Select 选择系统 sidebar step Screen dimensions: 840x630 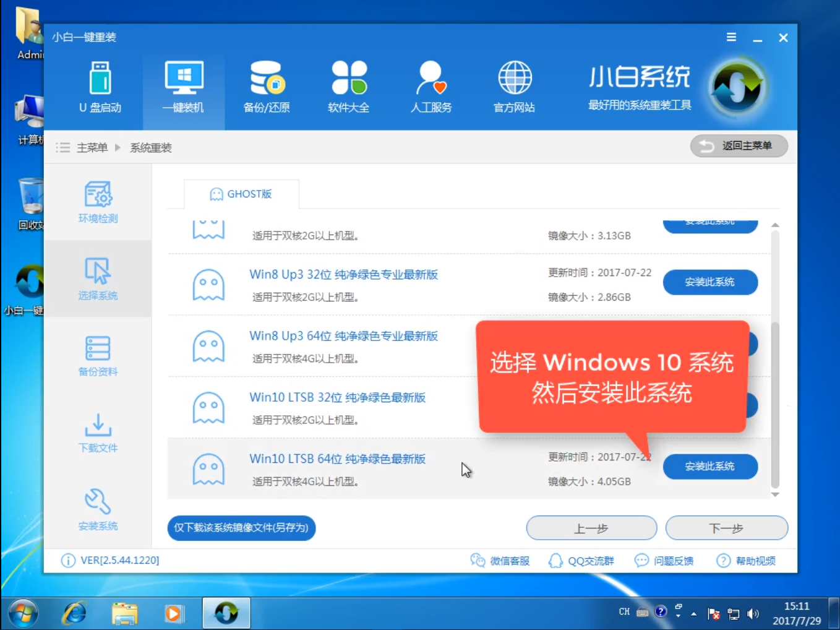(x=98, y=279)
